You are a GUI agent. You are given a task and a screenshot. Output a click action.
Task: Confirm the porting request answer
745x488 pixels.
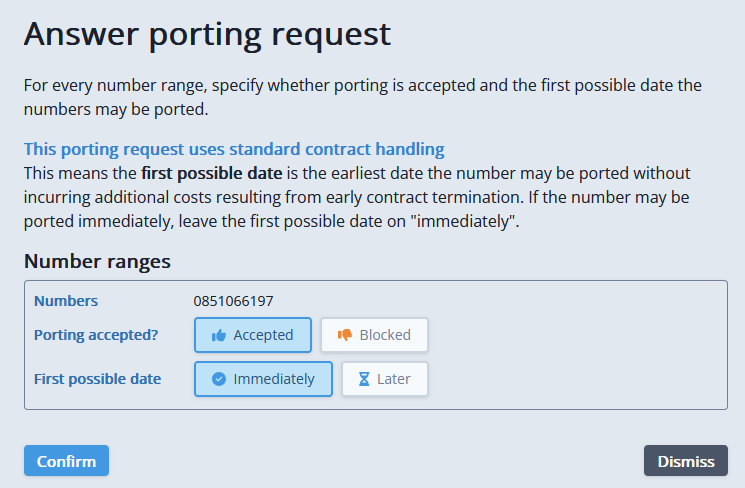click(67, 460)
